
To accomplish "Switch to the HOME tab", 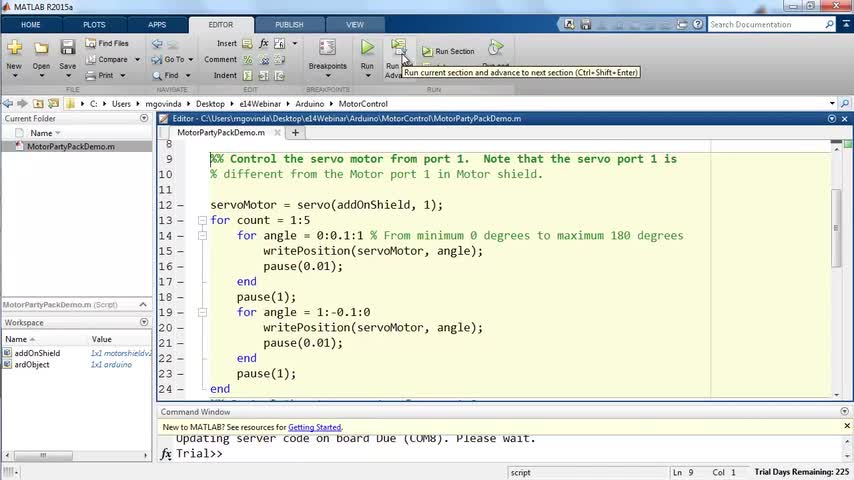I will coord(30,25).
